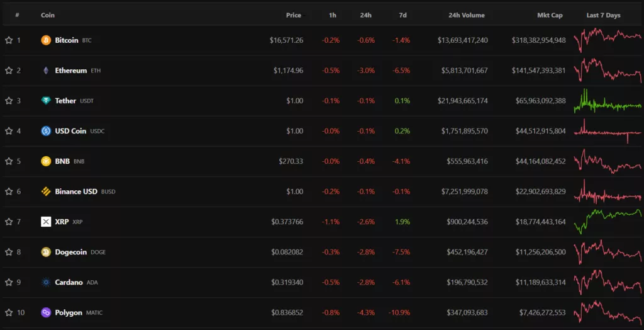Image resolution: width=644 pixels, height=330 pixels.
Task: Sort coins by Mkt Cap header
Action: click(550, 15)
